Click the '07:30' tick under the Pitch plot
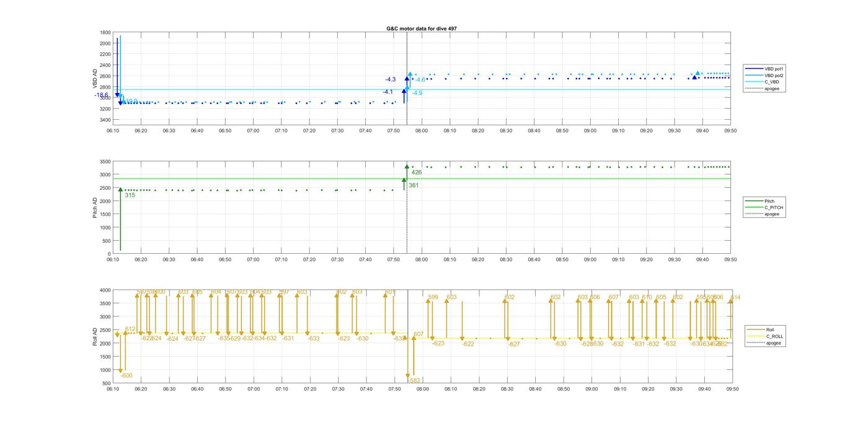 tap(337, 260)
